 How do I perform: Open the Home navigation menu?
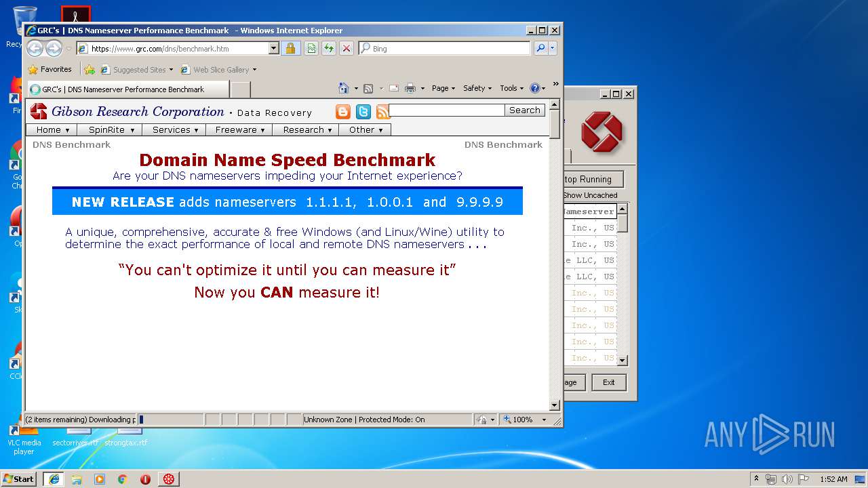click(x=53, y=129)
